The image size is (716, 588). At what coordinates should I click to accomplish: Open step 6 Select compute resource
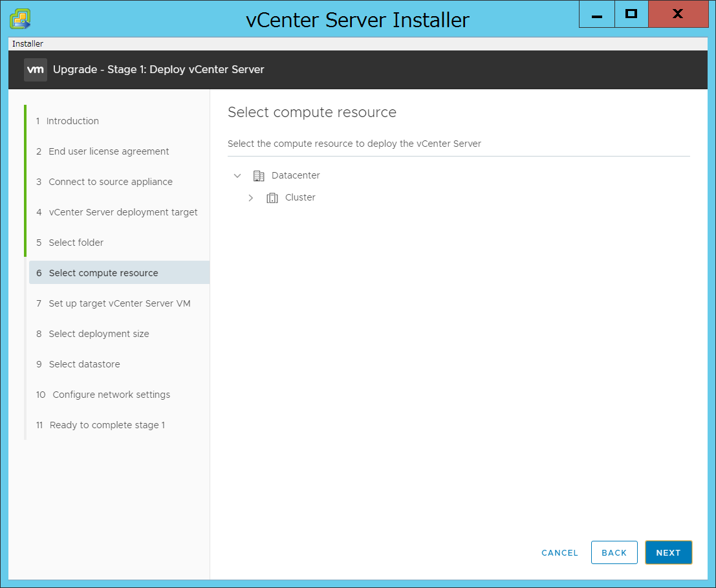119,272
